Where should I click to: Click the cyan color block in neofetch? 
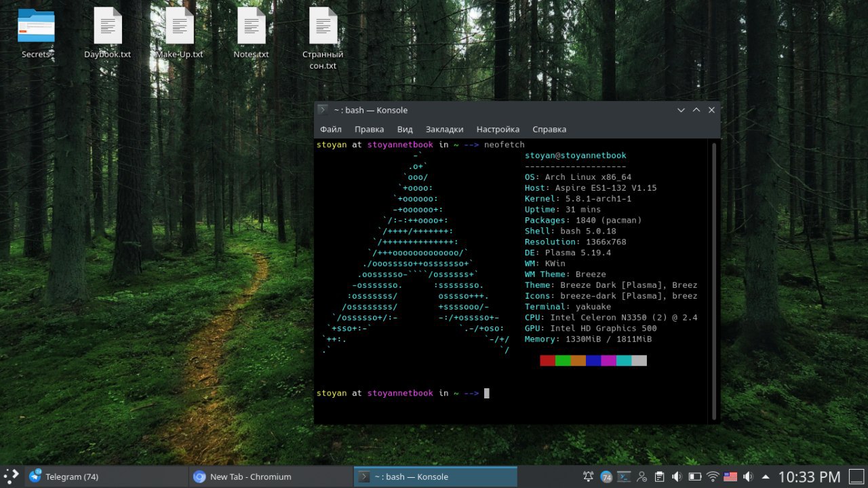pos(624,360)
